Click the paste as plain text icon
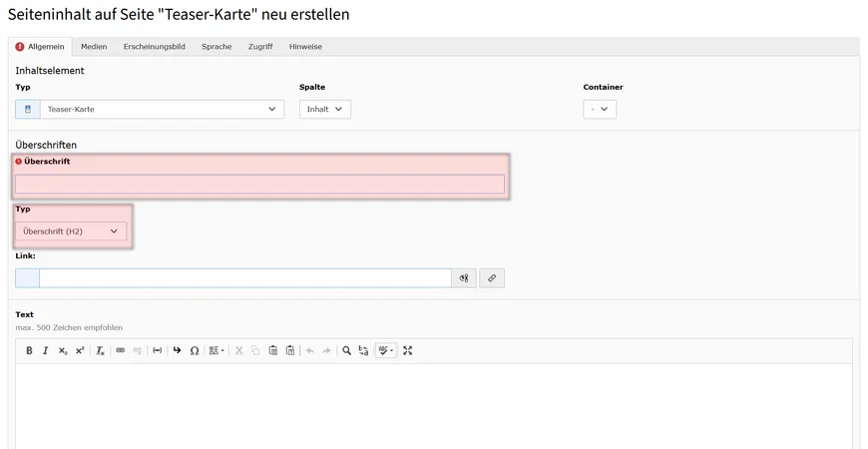 pos(290,350)
